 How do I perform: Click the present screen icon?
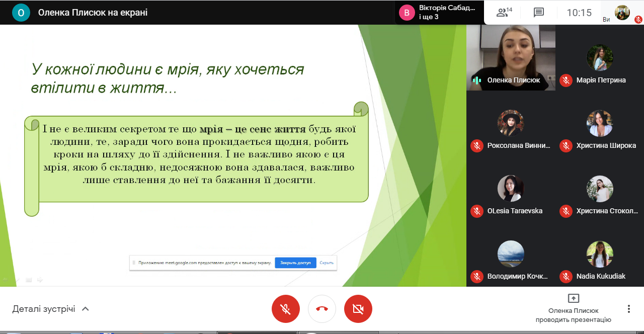(573, 298)
